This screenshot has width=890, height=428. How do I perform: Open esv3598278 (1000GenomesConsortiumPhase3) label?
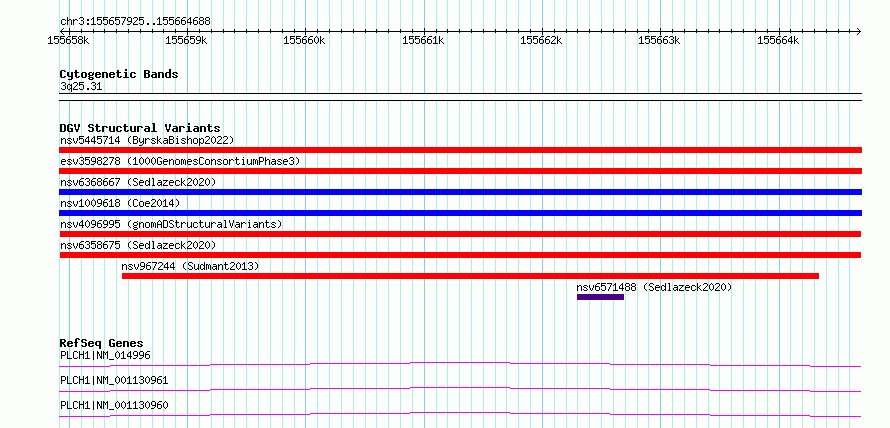(180, 161)
